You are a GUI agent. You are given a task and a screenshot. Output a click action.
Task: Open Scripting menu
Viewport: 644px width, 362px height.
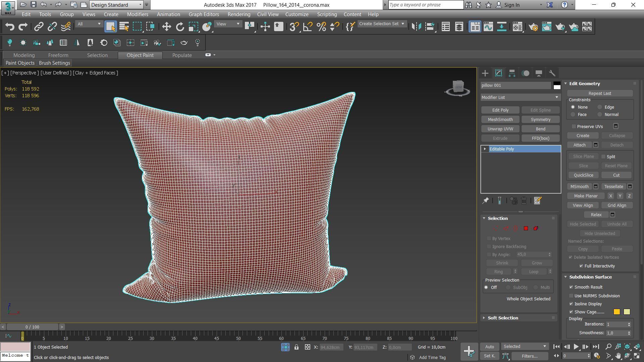(327, 14)
